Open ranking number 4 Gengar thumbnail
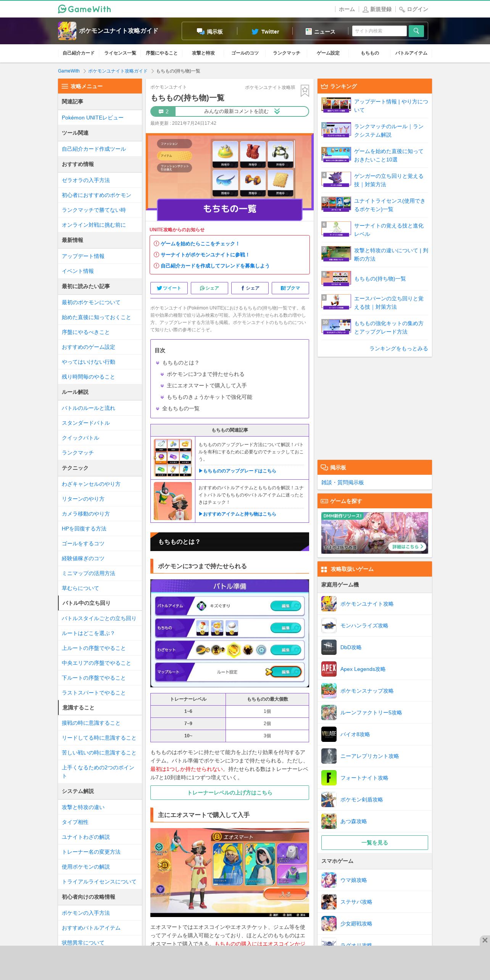This screenshot has height=980, width=490. point(336,179)
